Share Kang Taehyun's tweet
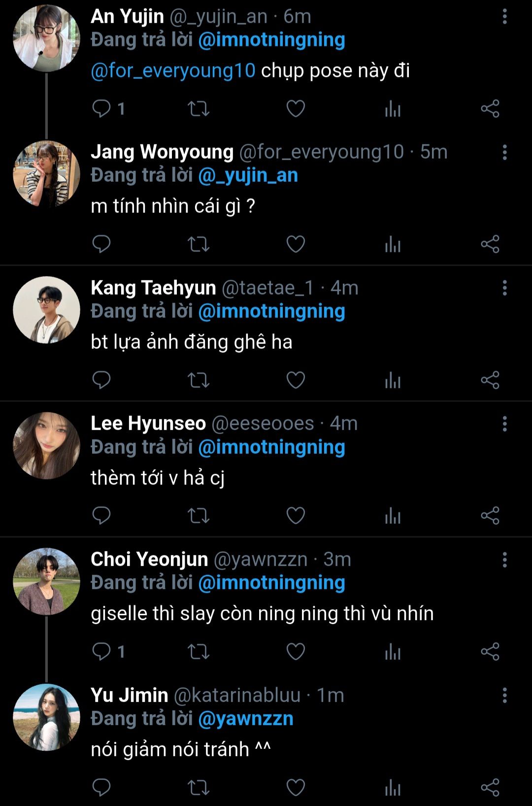The image size is (532, 806). click(x=490, y=380)
